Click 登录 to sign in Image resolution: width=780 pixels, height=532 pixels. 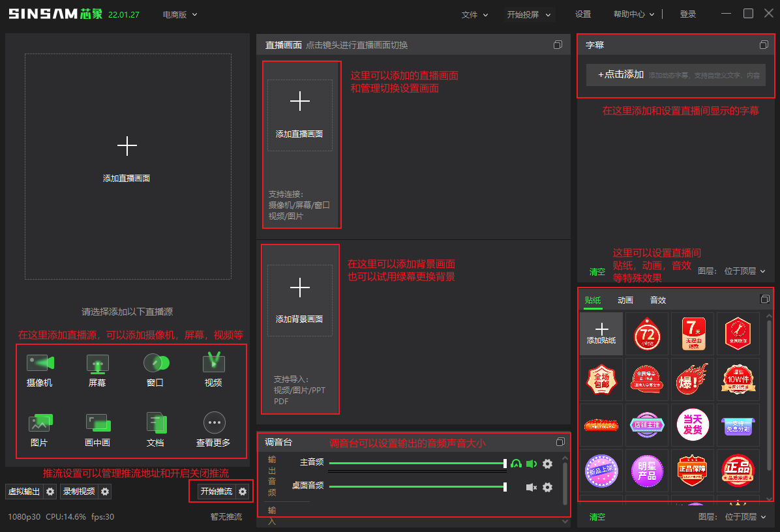tap(688, 14)
